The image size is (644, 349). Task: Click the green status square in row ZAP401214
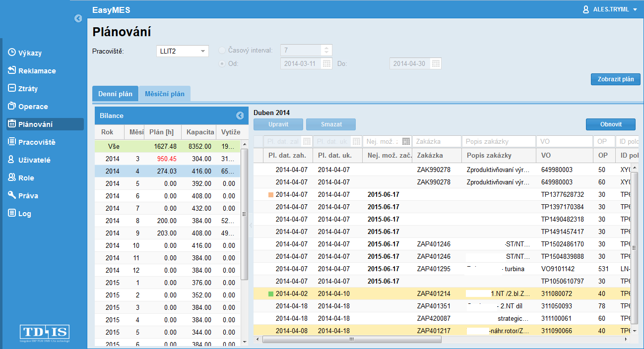[x=270, y=294]
